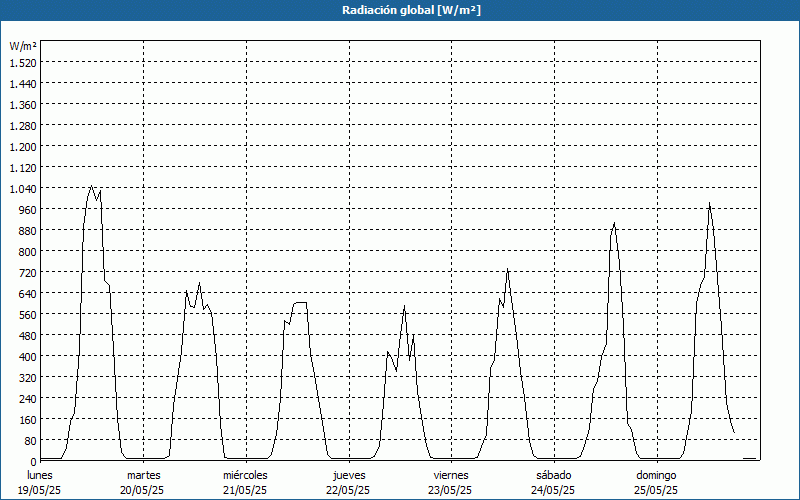800x500 pixels.
Task: Click the 'lunes' day label
Action: coord(40,476)
